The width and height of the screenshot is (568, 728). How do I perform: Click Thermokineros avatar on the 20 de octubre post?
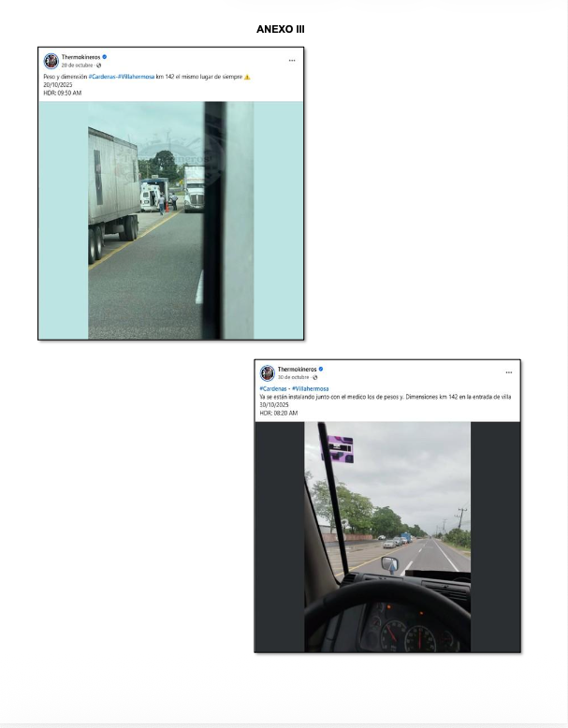[51, 61]
